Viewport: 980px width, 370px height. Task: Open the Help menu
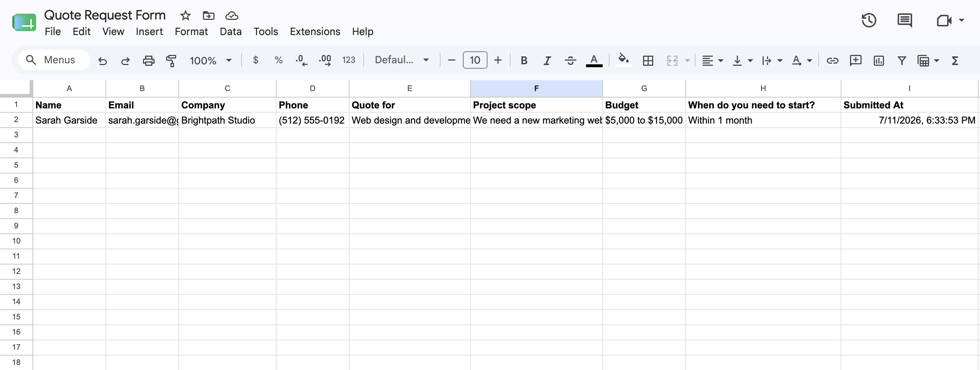pyautogui.click(x=363, y=31)
